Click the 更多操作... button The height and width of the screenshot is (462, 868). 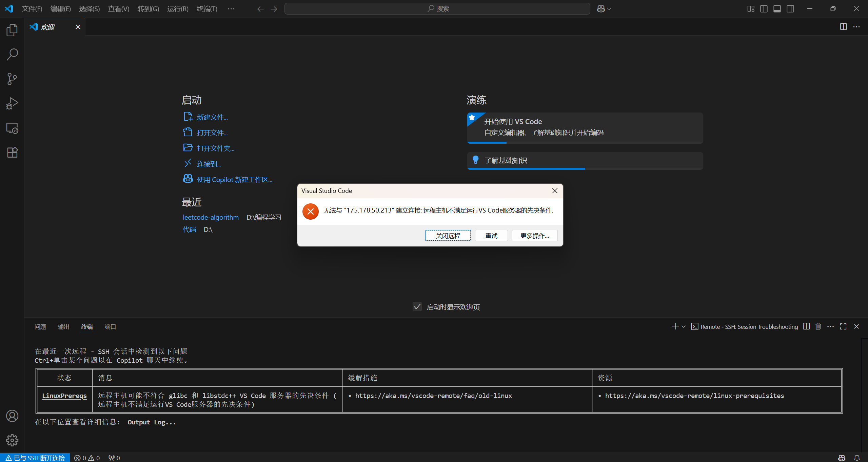tap(535, 236)
